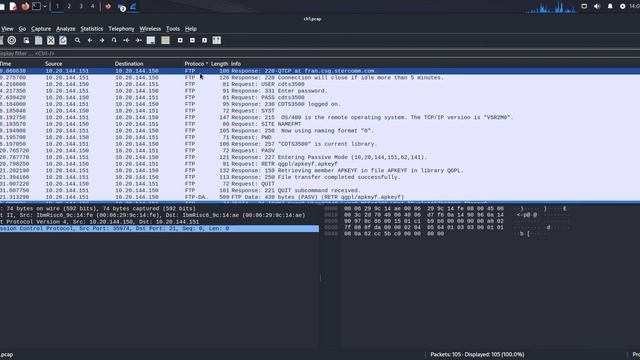Select the Internet Protocol Version 4 detail row
Image resolution: width=640 pixels, height=360 pixels.
click(159, 222)
